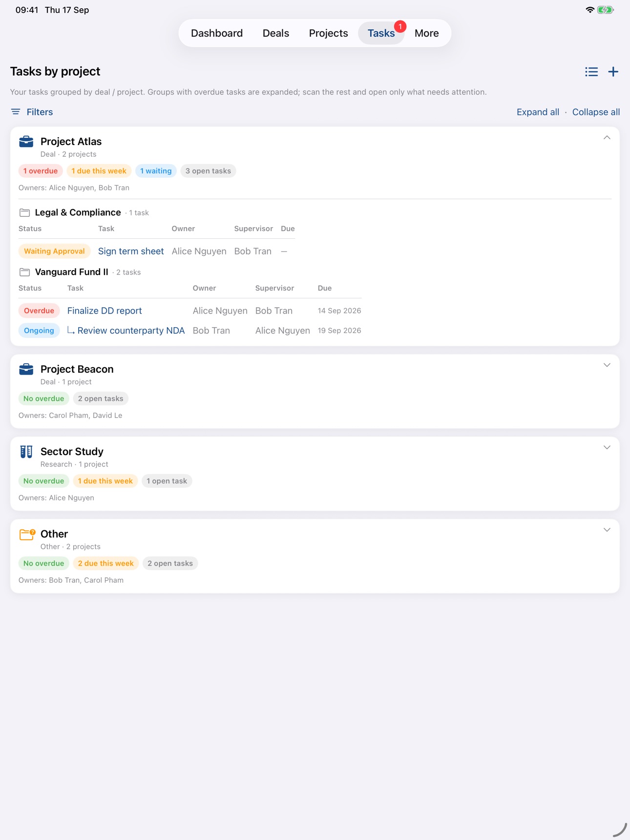Click the 14 Sep 2026 due date
This screenshot has width=630, height=840.
pyautogui.click(x=339, y=311)
